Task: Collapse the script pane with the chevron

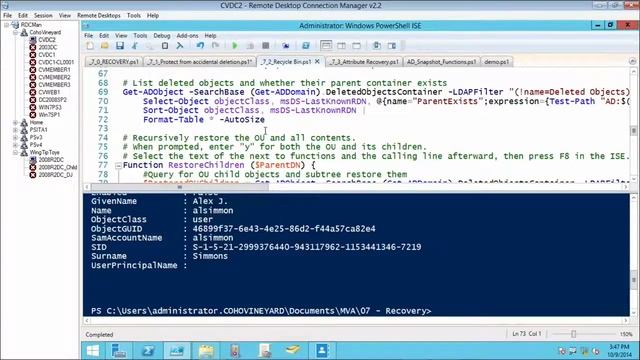Action: [632, 61]
